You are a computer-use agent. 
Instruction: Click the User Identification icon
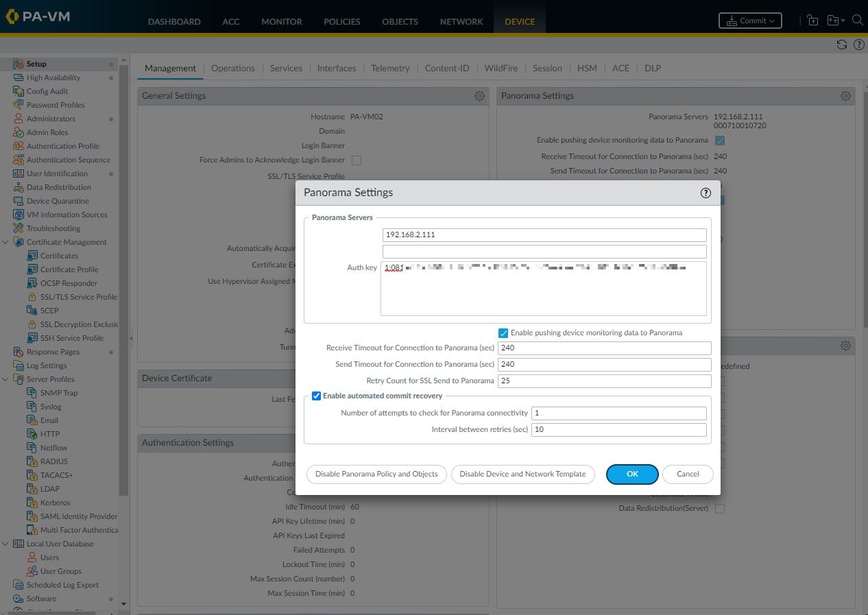tap(19, 173)
